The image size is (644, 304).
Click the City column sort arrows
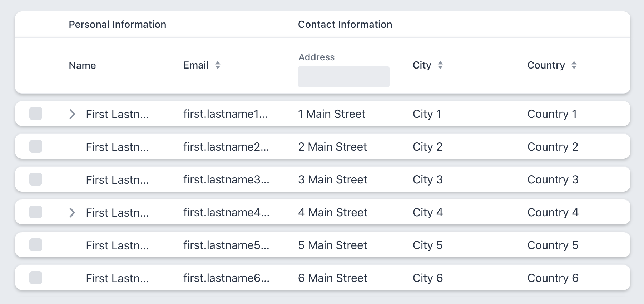coord(440,65)
